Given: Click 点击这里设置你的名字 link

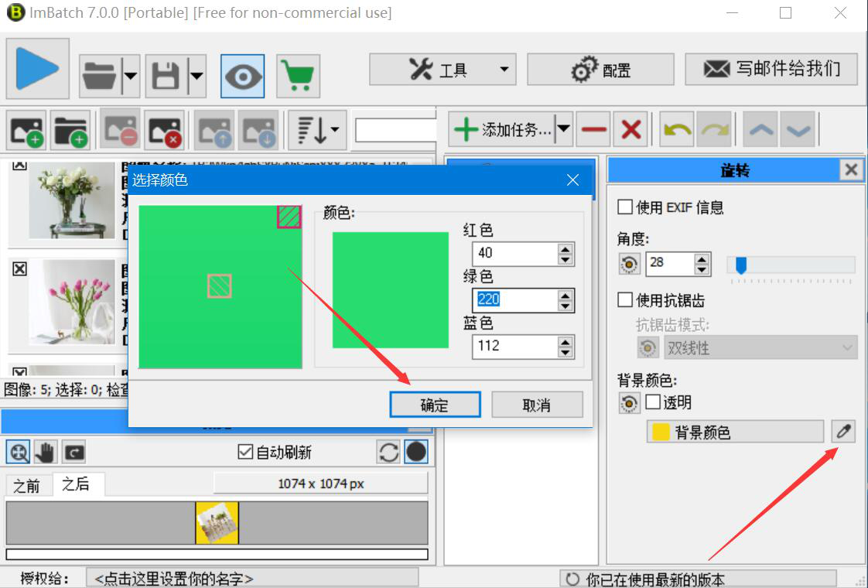Looking at the screenshot, I should click(x=252, y=579).
